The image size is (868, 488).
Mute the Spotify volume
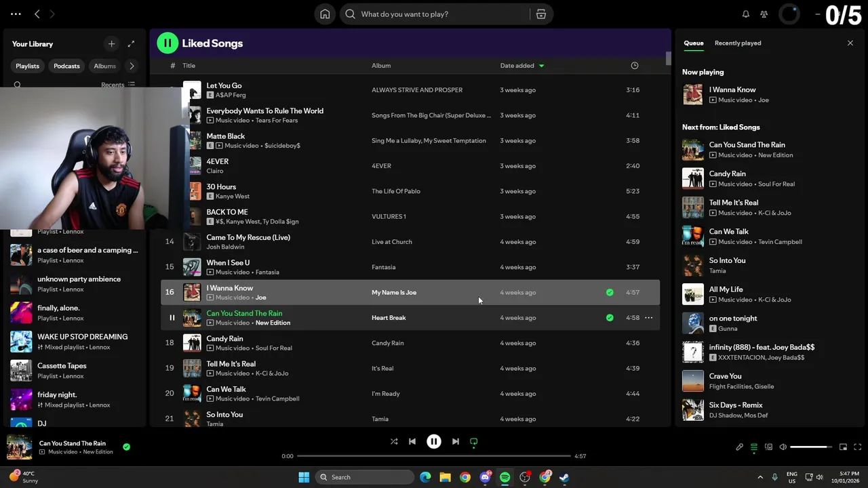tap(783, 447)
